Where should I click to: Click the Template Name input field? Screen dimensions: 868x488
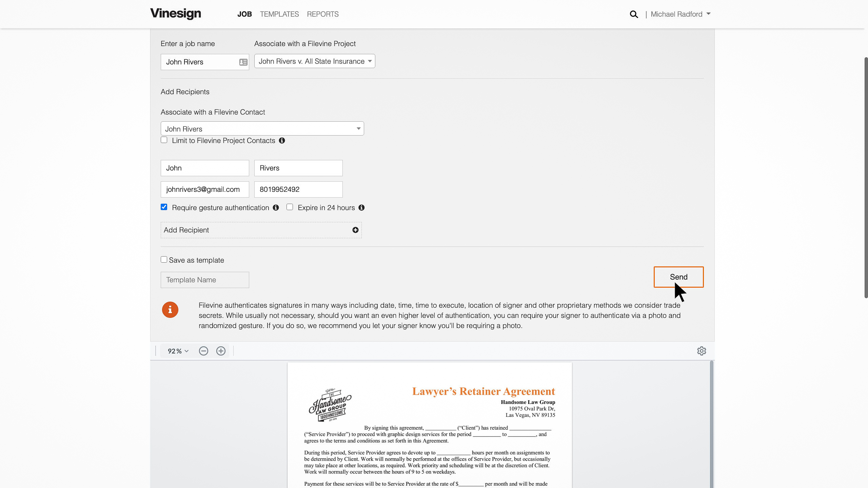coord(205,280)
